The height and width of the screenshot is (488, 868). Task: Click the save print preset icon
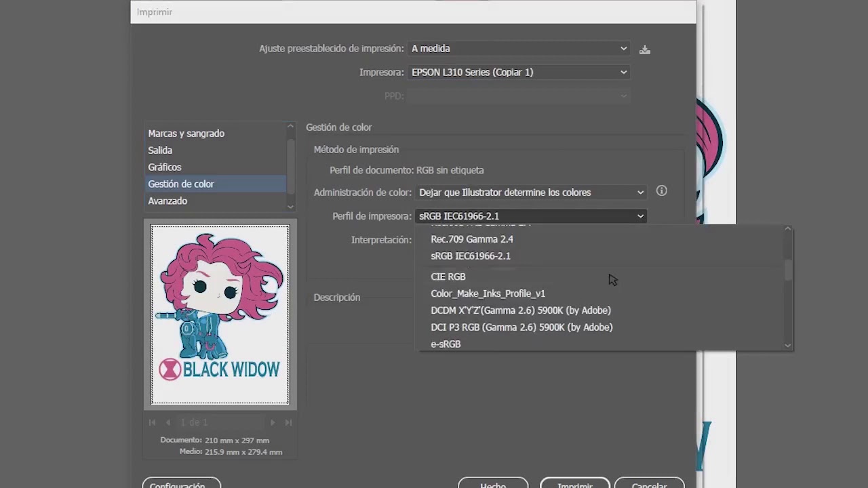pos(645,49)
